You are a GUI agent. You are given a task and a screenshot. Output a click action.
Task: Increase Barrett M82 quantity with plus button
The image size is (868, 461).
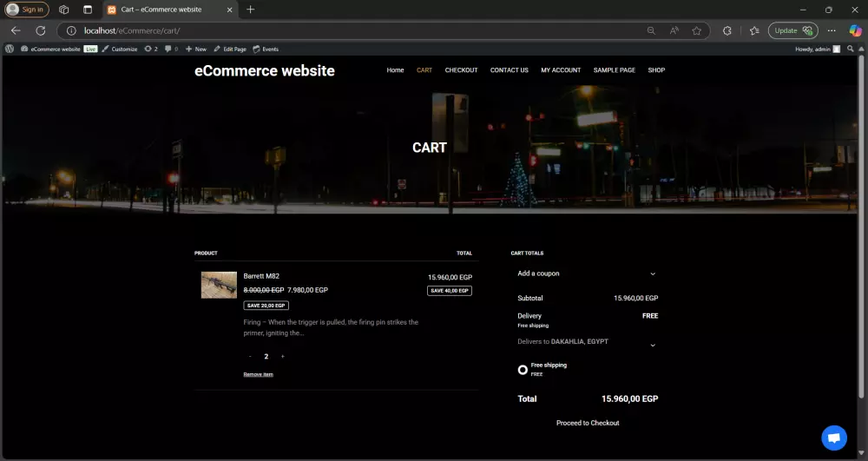pos(282,356)
